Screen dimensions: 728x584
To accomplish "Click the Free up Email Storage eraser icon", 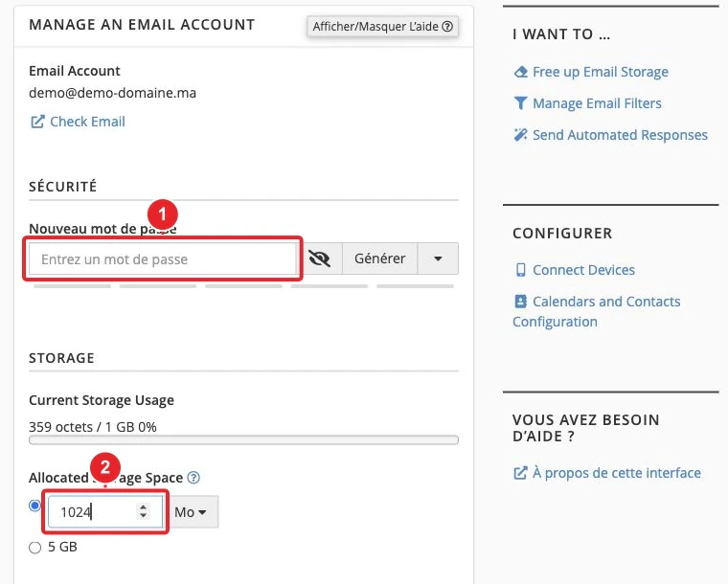I will (521, 72).
